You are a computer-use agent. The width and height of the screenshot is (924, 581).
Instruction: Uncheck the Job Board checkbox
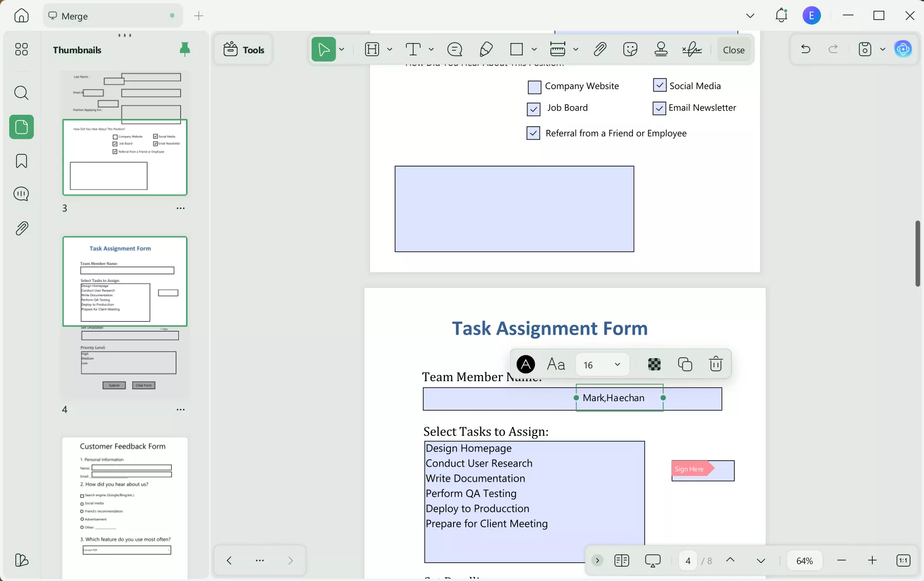533,109
